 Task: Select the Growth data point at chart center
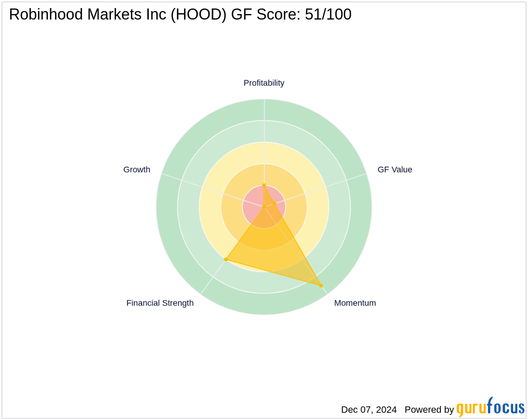coord(264,207)
